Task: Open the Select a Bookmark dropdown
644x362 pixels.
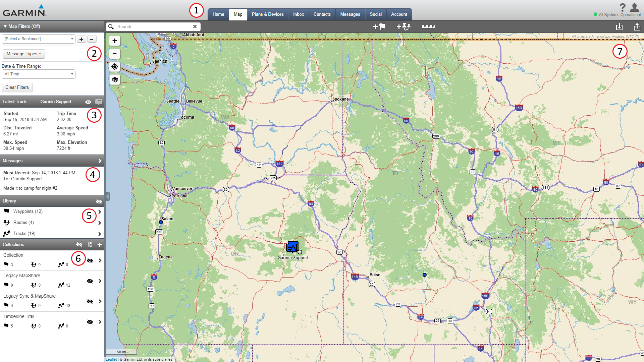Action: point(39,39)
